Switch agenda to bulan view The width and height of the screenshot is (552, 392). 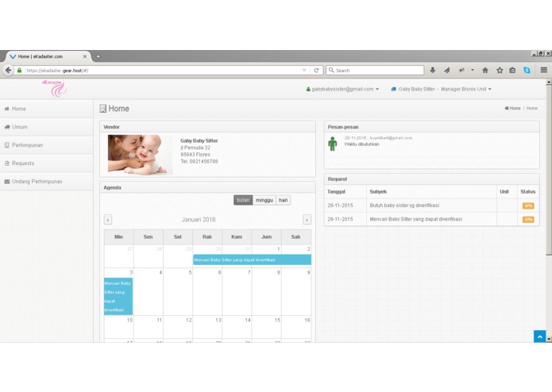[x=243, y=200]
